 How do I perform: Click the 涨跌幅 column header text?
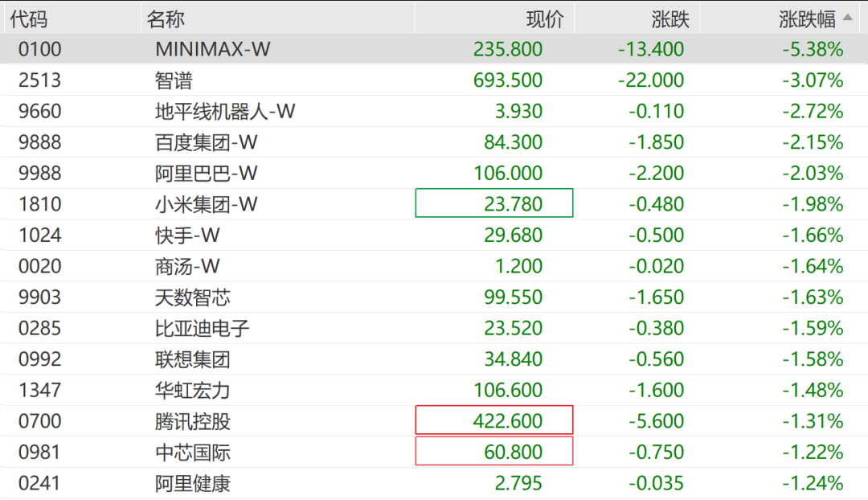(x=807, y=18)
